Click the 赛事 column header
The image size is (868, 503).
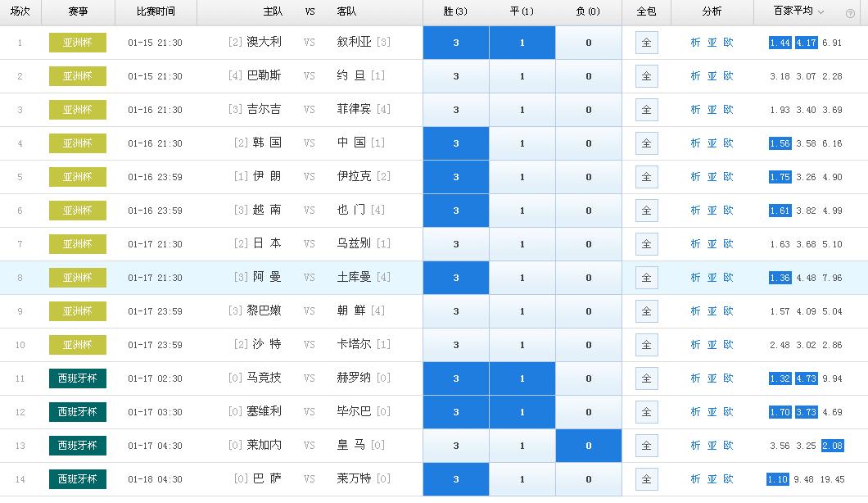click(x=78, y=11)
